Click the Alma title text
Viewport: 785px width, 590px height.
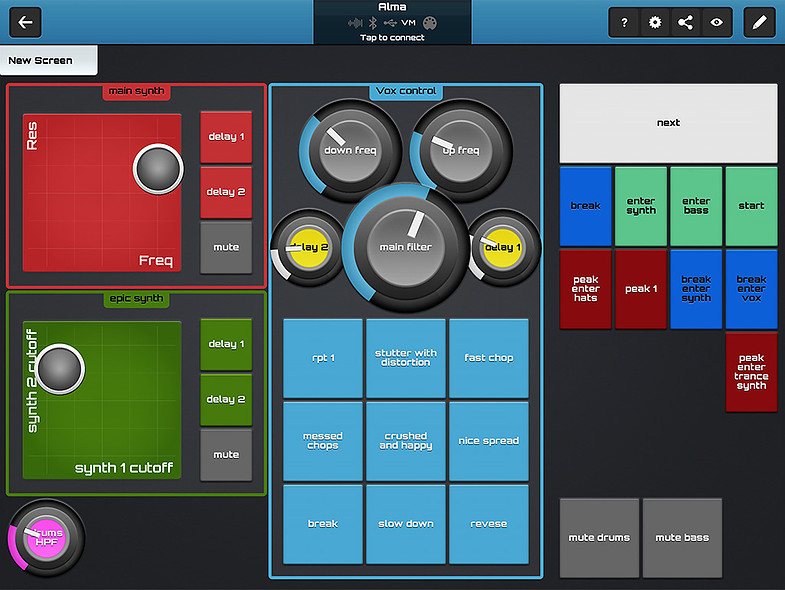(x=392, y=7)
